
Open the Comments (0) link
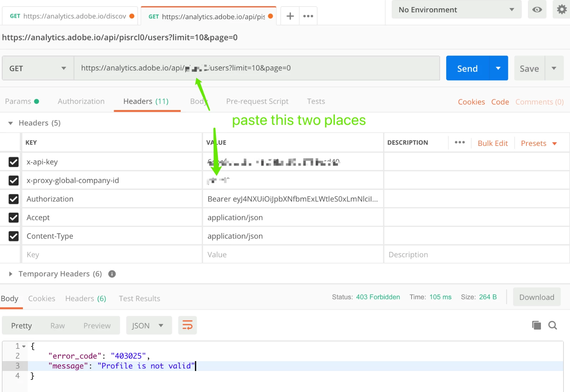coord(539,102)
